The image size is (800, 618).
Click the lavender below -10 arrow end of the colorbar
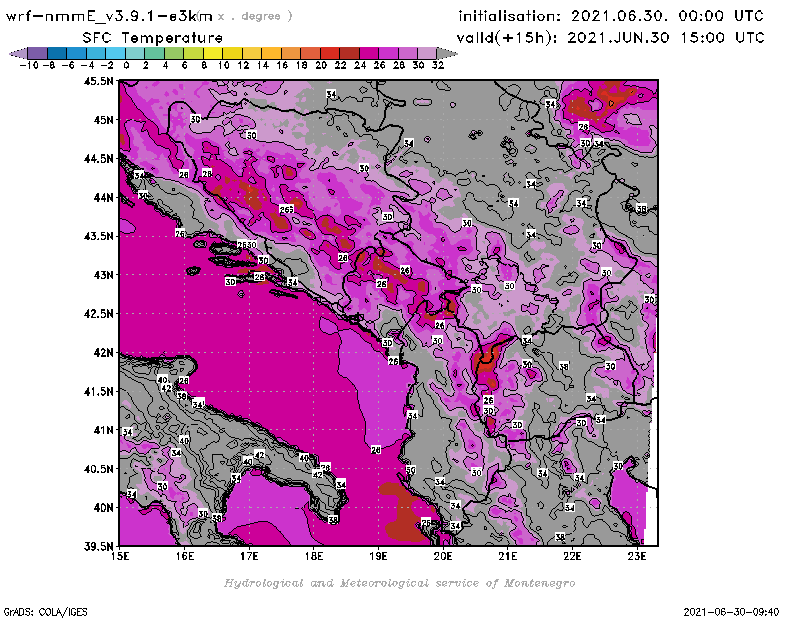point(18,53)
